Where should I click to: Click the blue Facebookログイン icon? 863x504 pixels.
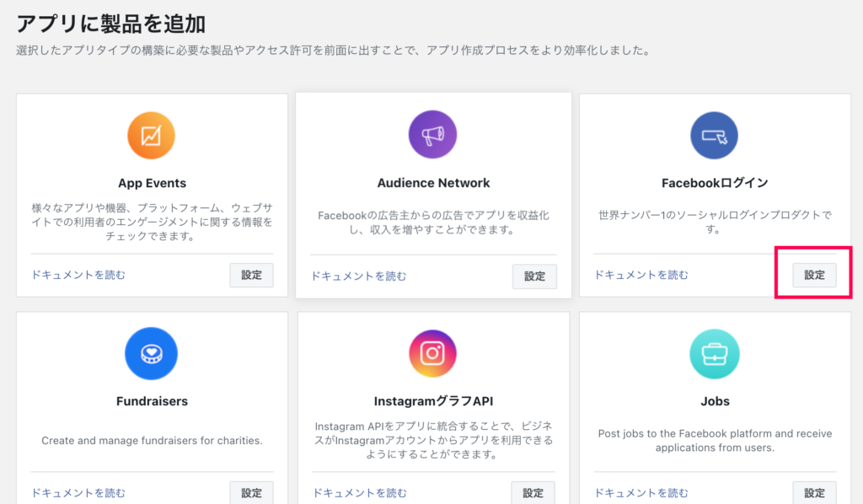(x=715, y=136)
